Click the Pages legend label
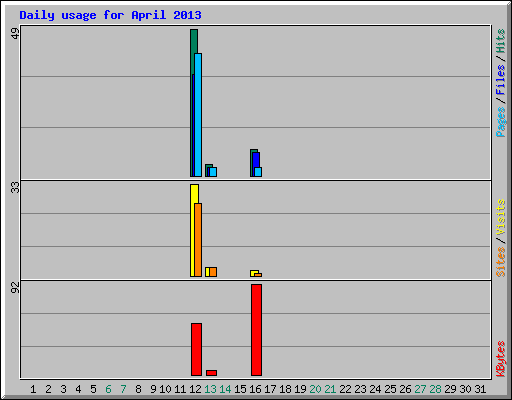This screenshot has width=512, height=400. click(x=501, y=122)
